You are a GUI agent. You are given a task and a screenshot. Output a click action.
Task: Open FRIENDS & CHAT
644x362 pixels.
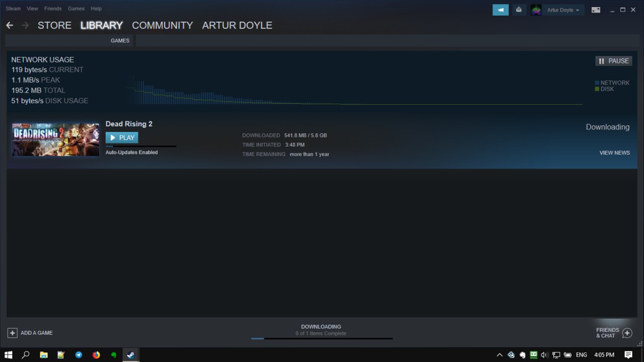point(607,333)
